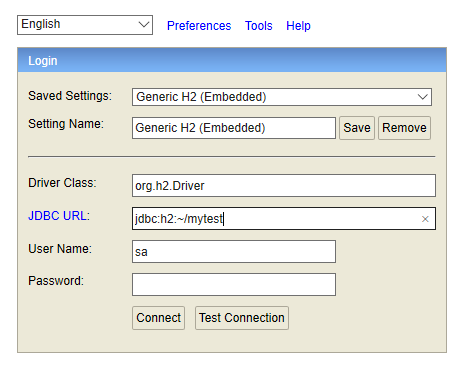Image resolution: width=466 pixels, height=365 pixels.
Task: Click the Setting Name label
Action: [x=66, y=124]
